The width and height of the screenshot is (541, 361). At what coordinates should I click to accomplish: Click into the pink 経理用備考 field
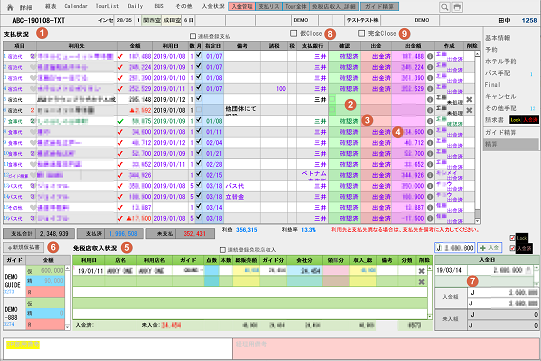[x=386, y=349]
